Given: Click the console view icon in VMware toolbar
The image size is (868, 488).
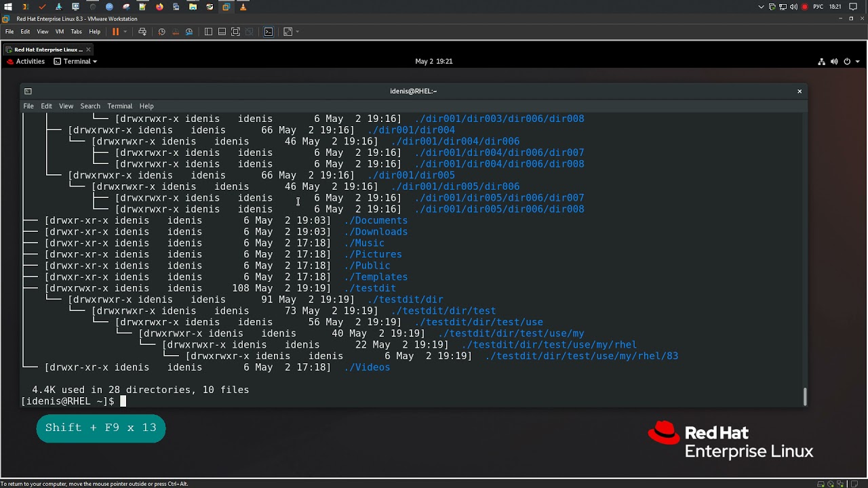Looking at the screenshot, I should pos(269,31).
